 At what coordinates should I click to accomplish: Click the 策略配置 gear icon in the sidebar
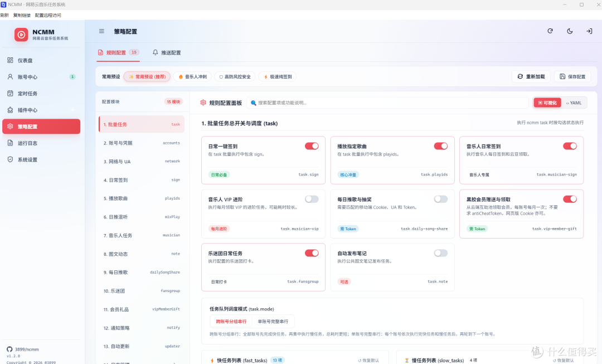[10, 127]
